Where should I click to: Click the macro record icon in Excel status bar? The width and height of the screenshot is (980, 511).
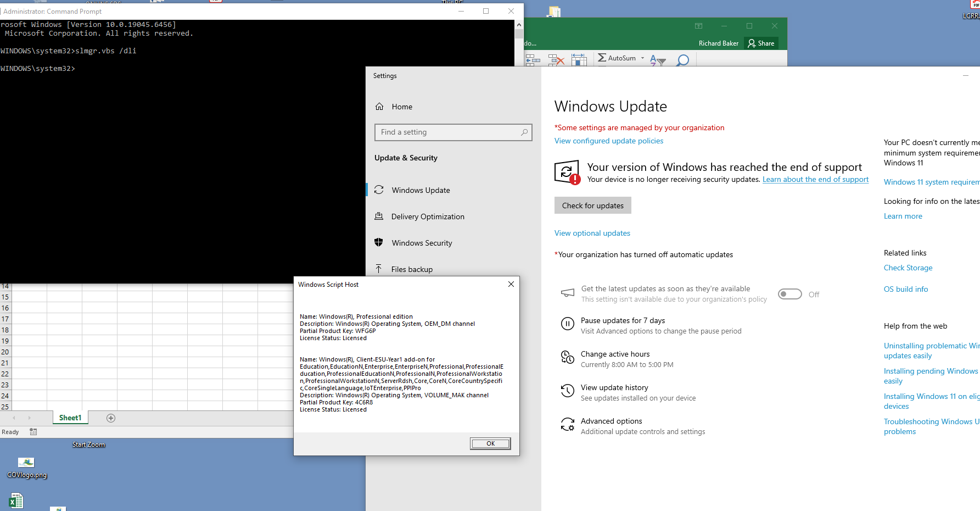click(33, 432)
